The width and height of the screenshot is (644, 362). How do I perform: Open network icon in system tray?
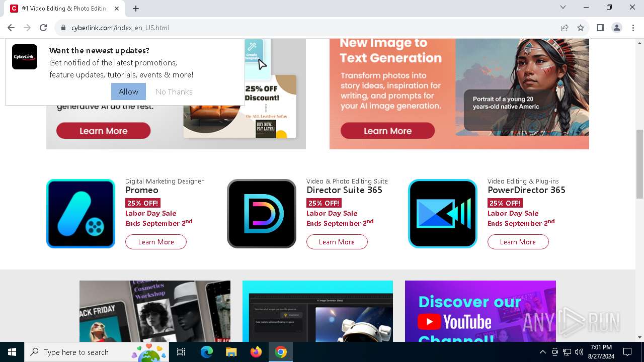tap(567, 352)
